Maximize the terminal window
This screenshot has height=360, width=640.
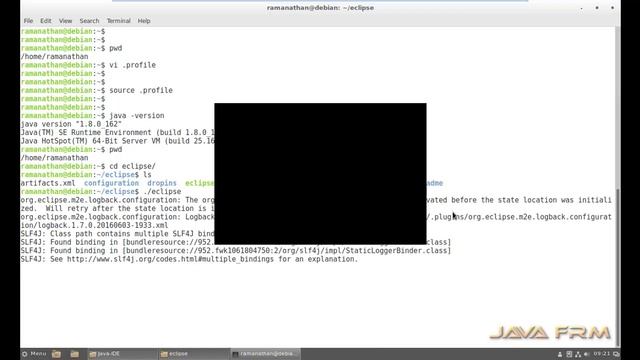click(597, 8)
